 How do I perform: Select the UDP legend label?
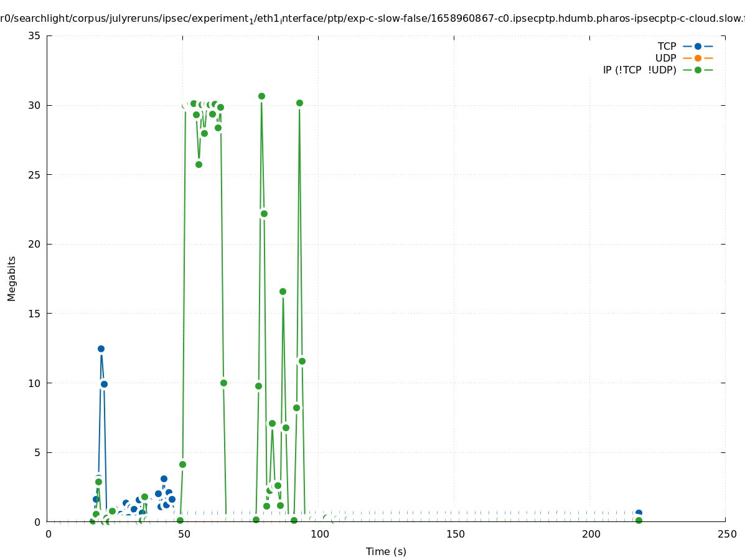pyautogui.click(x=665, y=58)
